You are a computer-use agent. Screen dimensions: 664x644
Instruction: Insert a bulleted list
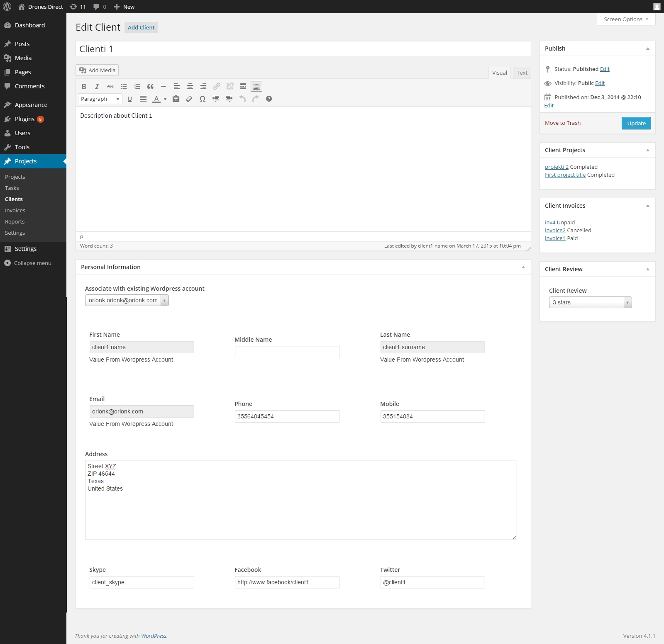click(x=124, y=86)
